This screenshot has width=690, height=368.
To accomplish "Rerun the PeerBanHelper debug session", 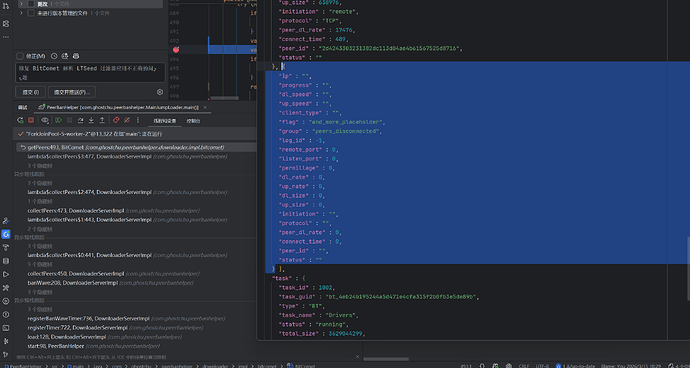I will pos(20,120).
